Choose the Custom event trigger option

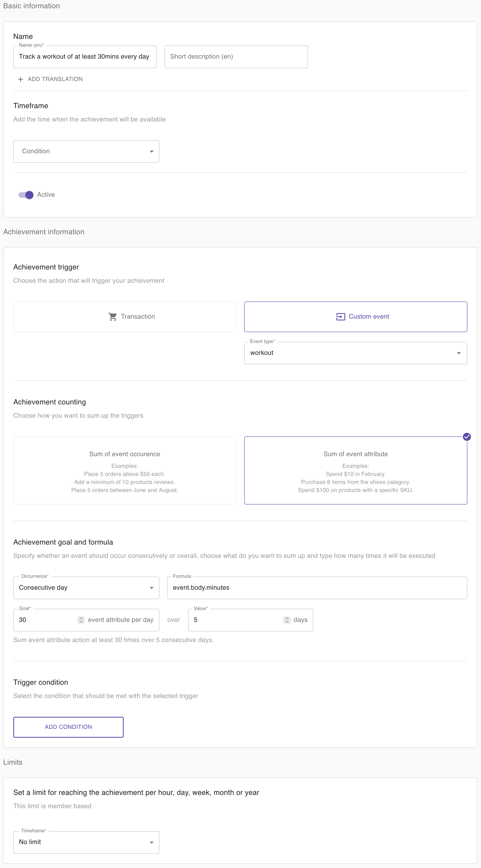(356, 317)
